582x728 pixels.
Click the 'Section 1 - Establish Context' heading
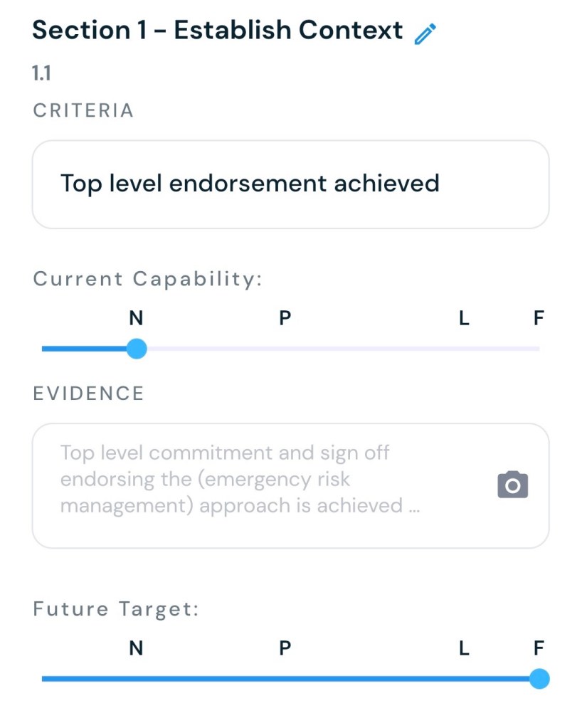[218, 31]
